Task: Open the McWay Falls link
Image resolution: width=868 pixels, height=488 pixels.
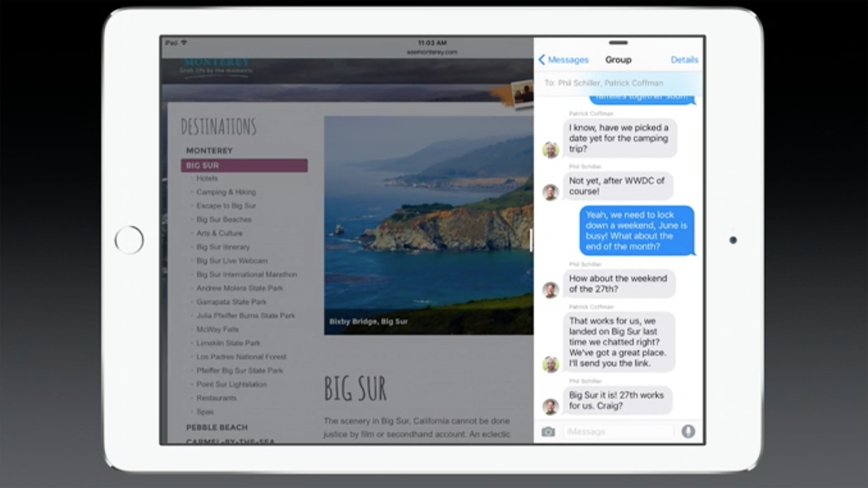Action: coord(217,330)
